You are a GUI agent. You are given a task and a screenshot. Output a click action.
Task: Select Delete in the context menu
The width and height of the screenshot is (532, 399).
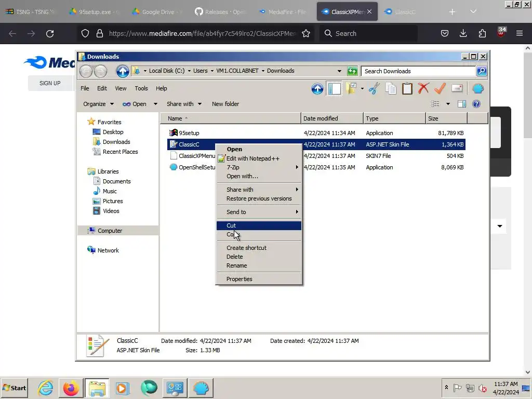259,257
